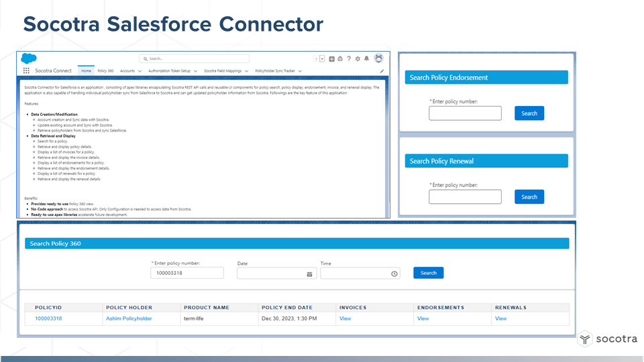Click View link under Invoices
This screenshot has height=362, width=644.
[345, 318]
